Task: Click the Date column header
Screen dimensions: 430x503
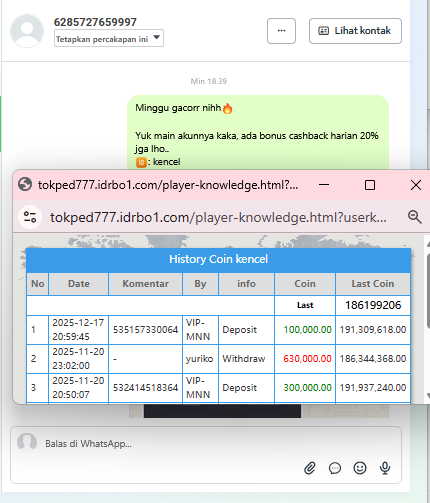Action: coord(79,284)
